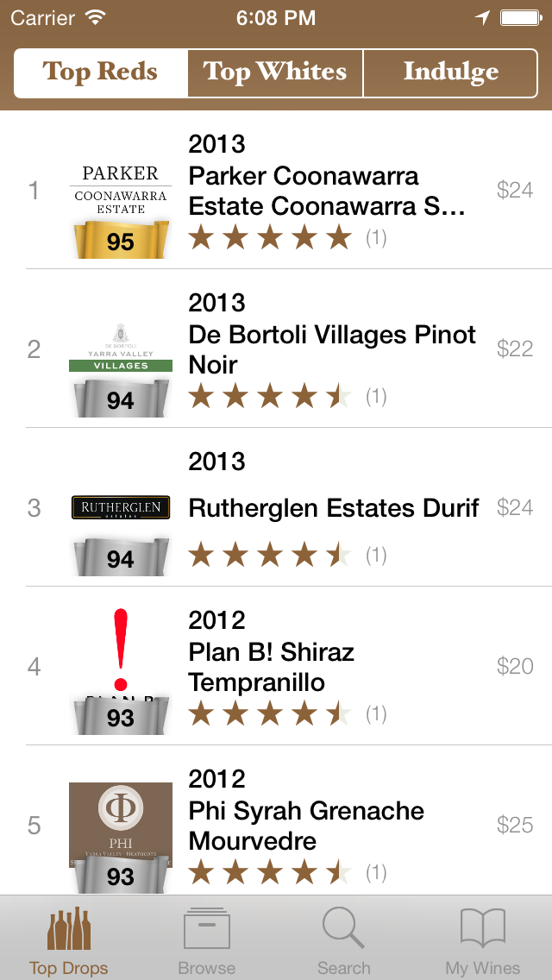The image size is (552, 980).
Task: Tap the Rutherglen Estates label thumbnail
Action: pos(121,509)
